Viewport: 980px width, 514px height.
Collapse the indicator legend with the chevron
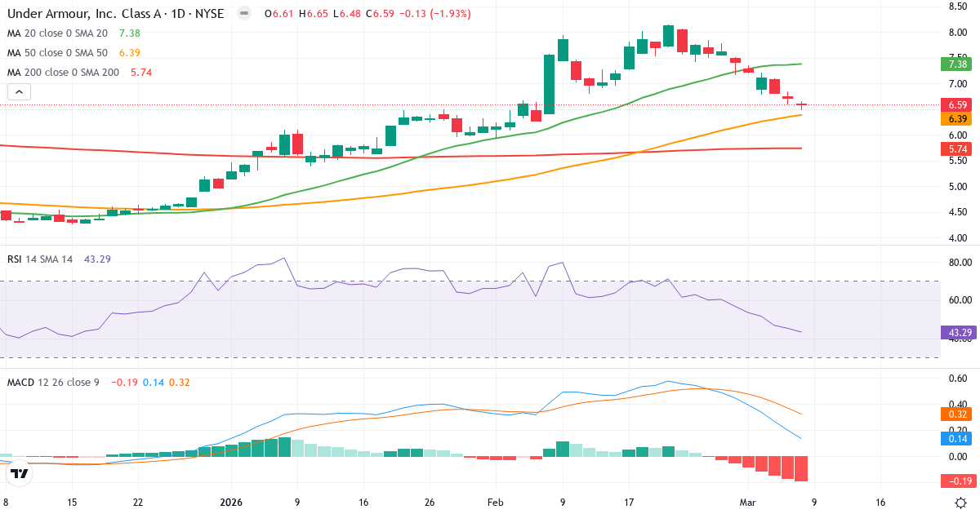coord(18,91)
